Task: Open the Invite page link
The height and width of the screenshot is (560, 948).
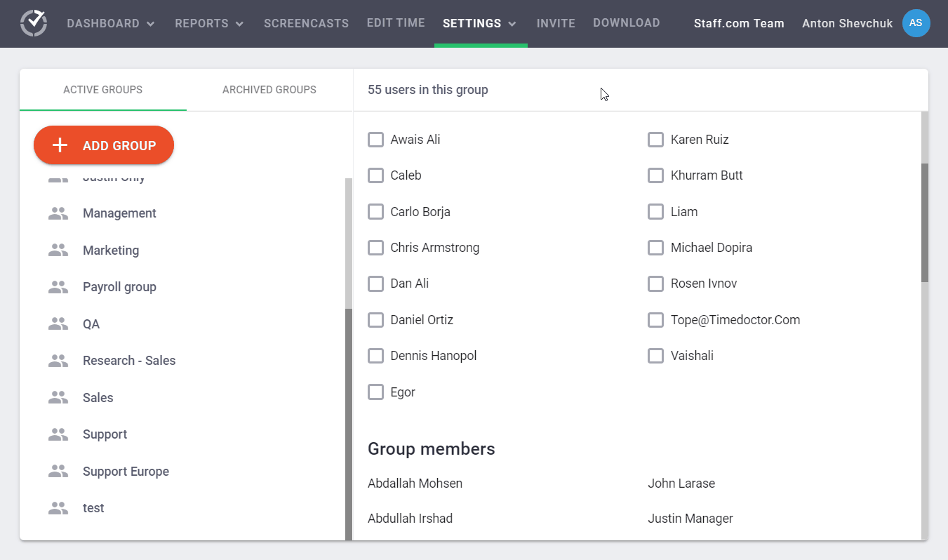Action: (x=556, y=24)
